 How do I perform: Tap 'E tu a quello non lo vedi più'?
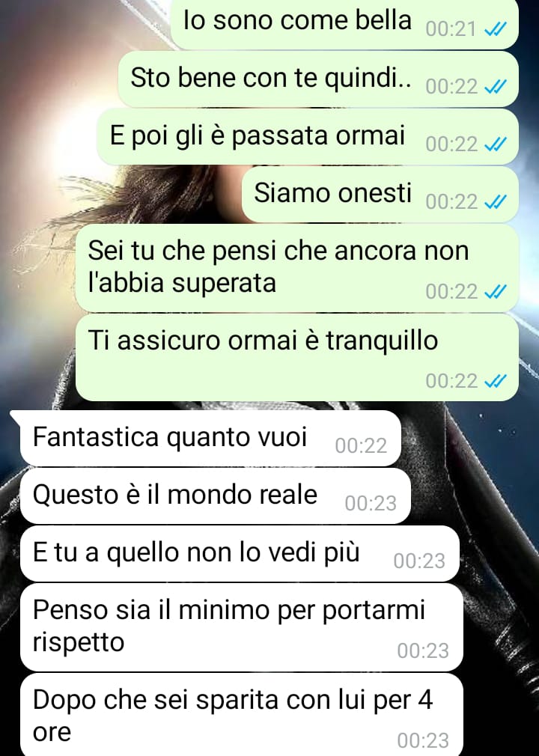(x=240, y=553)
